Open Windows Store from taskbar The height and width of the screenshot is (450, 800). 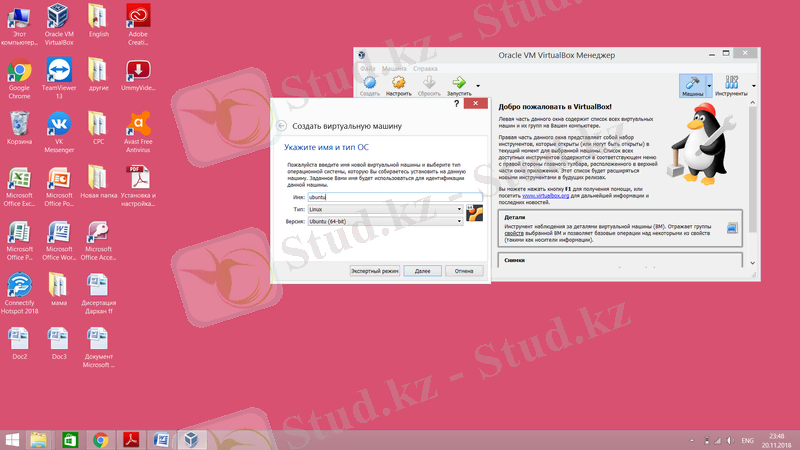pyautogui.click(x=70, y=440)
